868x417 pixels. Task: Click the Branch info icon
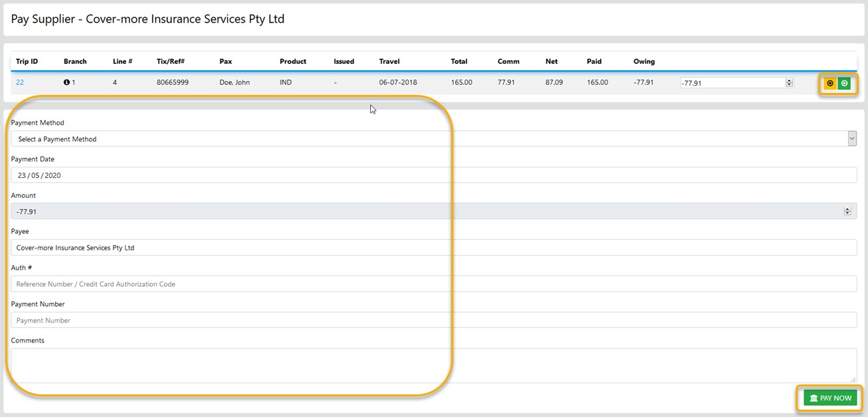[x=66, y=82]
